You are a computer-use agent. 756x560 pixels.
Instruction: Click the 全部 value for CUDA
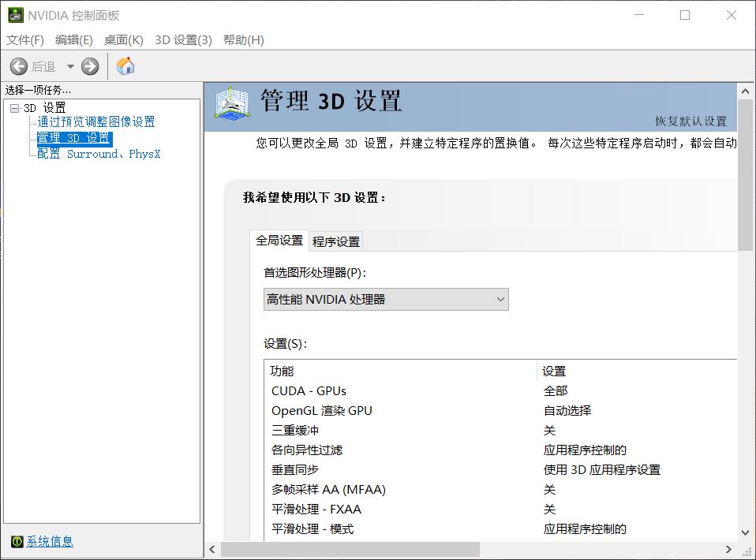(x=556, y=391)
